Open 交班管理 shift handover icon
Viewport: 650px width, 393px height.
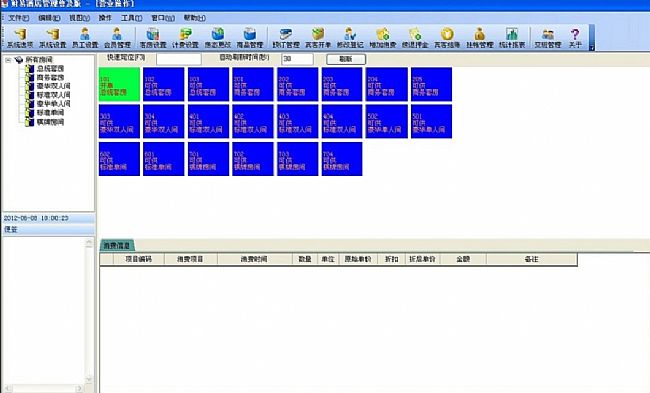pyautogui.click(x=548, y=38)
